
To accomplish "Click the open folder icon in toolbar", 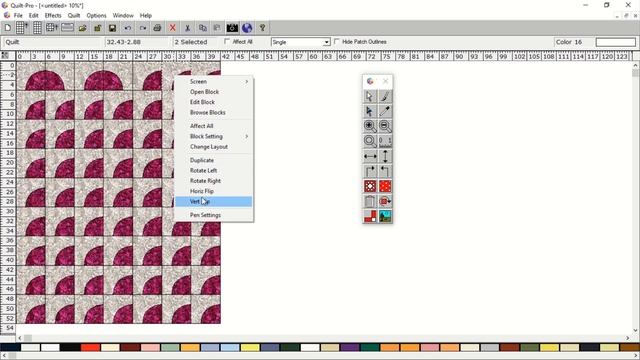I will coord(82,28).
